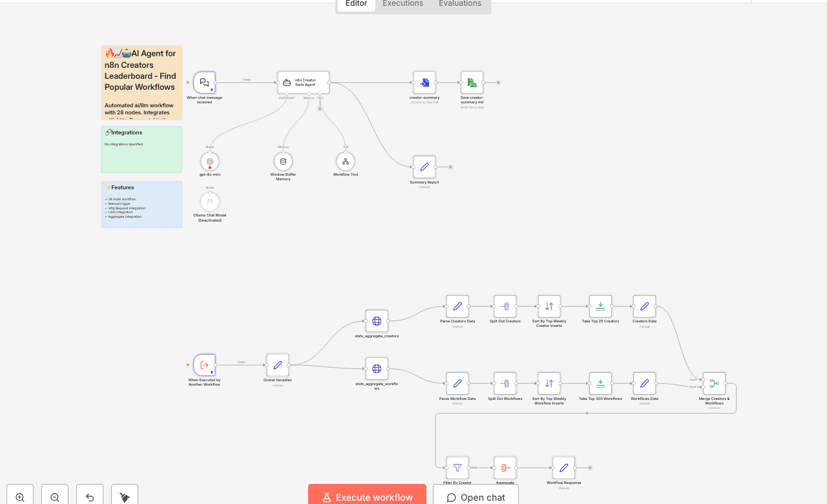
Task: Click the undo arrow icon
Action: pos(89,496)
